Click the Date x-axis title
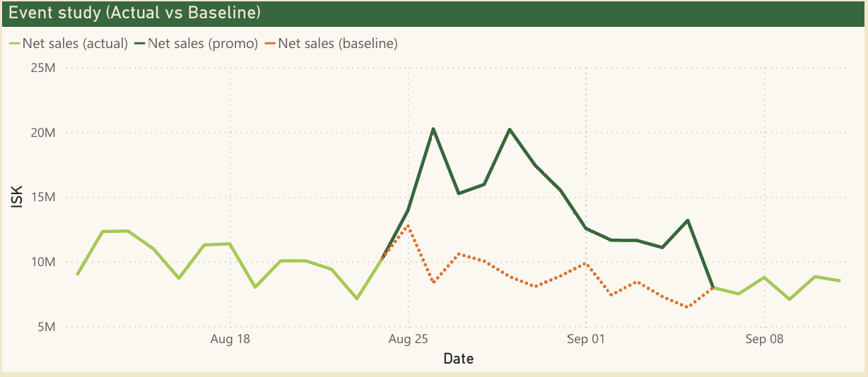The image size is (868, 377). [458, 359]
